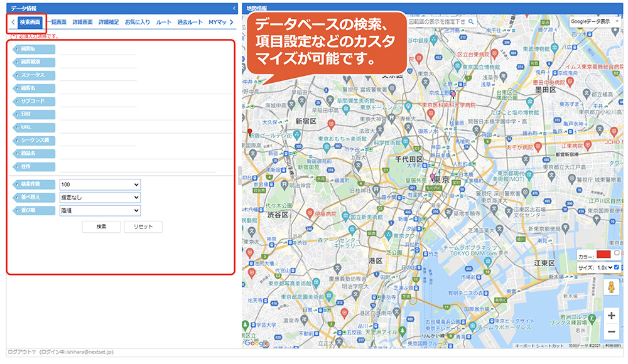Image resolution: width=628 pixels, height=364 pixels.
Task: Toggle the checkbox next to カラー swatch
Action: [617, 253]
